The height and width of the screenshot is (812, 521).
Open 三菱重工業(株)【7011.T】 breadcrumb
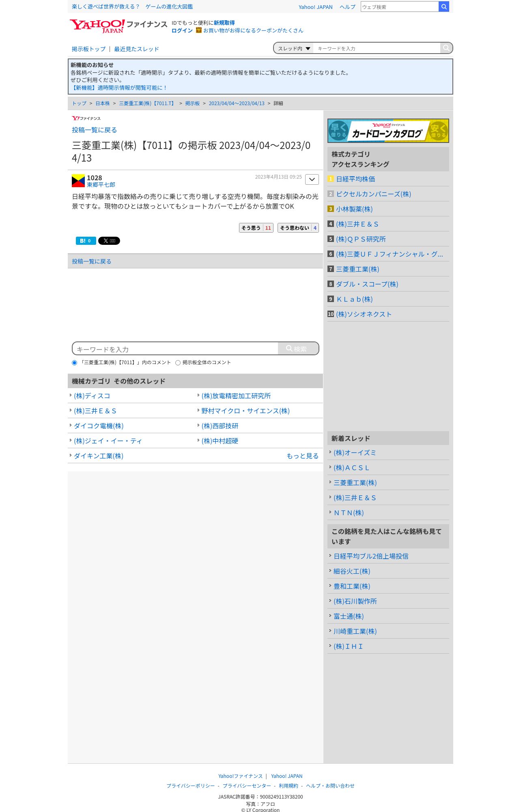tap(147, 104)
